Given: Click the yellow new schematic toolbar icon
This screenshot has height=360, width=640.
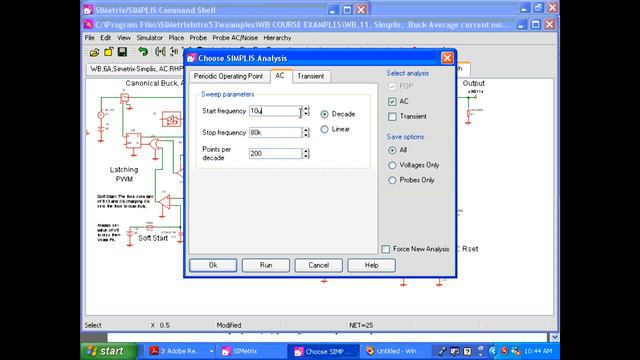Looking at the screenshot, I should [108, 52].
